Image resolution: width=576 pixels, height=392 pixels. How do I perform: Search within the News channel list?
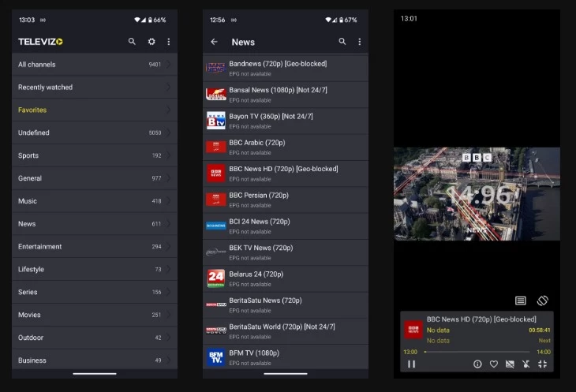click(342, 42)
